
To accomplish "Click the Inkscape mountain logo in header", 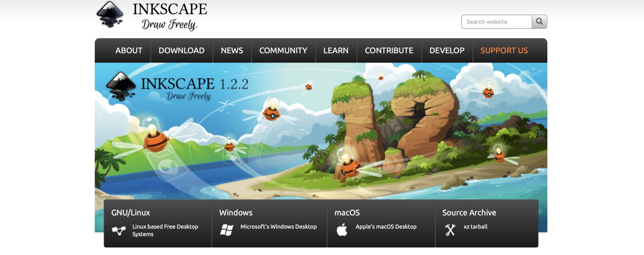I will coord(110,15).
